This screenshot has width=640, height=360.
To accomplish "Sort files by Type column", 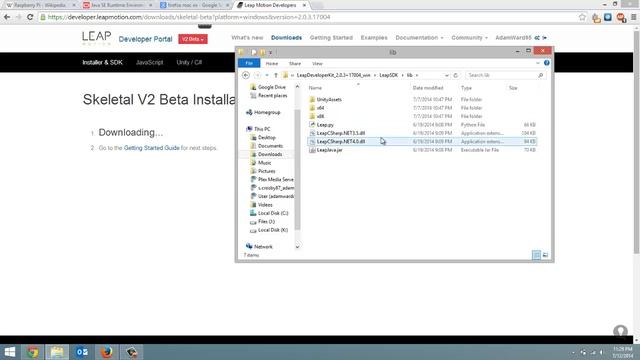I will (466, 88).
